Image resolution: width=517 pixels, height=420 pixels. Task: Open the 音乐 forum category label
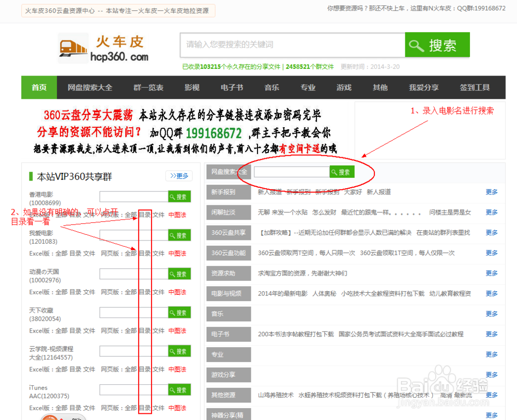(x=229, y=314)
